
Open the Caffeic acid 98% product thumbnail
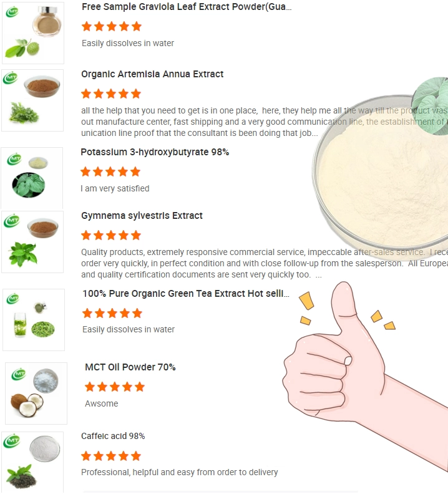tap(32, 462)
